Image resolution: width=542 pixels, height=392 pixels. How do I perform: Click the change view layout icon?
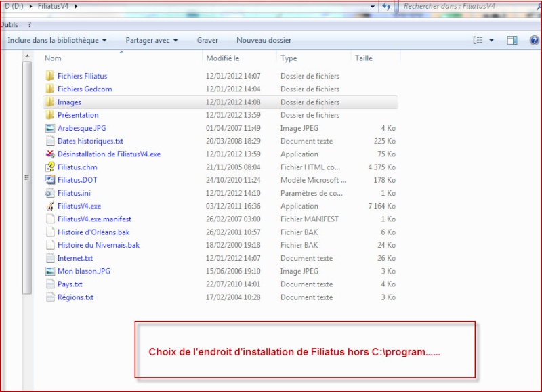point(478,41)
